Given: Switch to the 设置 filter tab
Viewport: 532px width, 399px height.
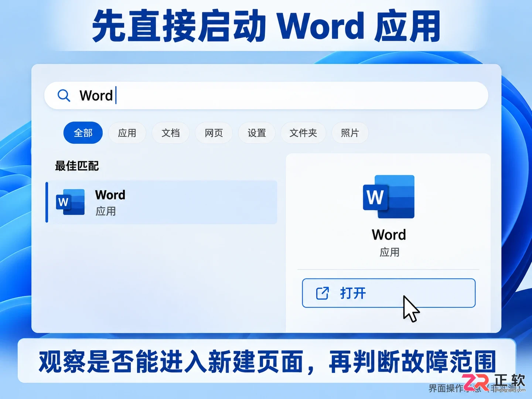Looking at the screenshot, I should point(257,133).
